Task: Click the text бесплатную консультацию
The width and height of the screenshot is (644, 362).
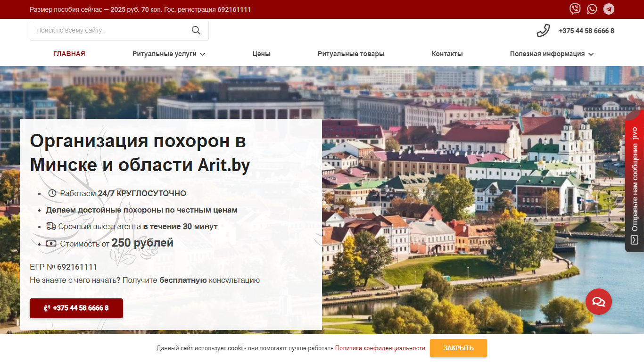Action: (210, 280)
